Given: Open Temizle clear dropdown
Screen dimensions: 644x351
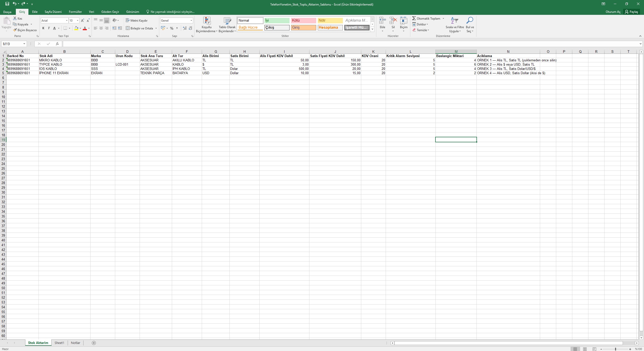Looking at the screenshot, I should click(x=421, y=30).
